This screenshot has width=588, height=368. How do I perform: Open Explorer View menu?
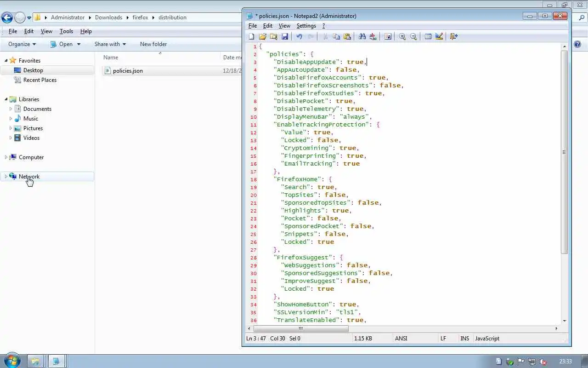46,31
